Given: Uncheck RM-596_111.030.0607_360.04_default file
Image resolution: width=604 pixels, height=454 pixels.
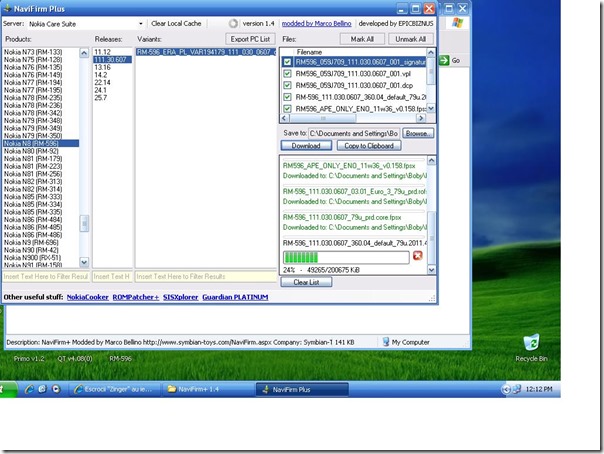Looking at the screenshot, I should [287, 97].
